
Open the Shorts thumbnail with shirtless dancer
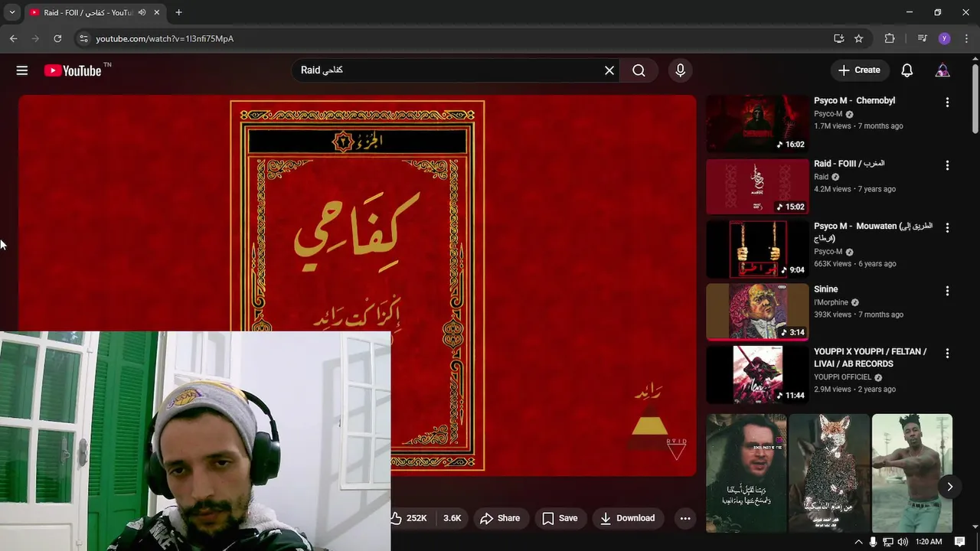point(912,473)
